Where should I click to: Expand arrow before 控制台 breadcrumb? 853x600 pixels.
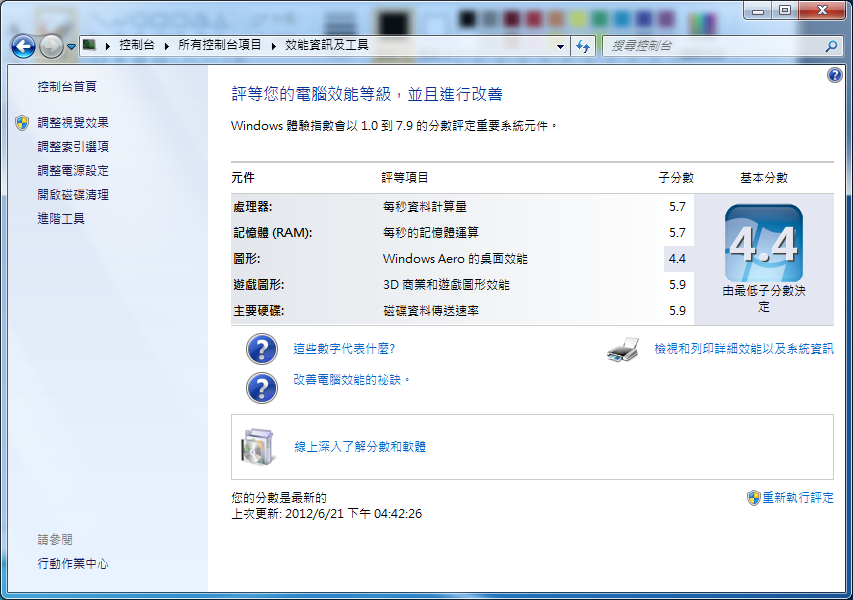108,46
